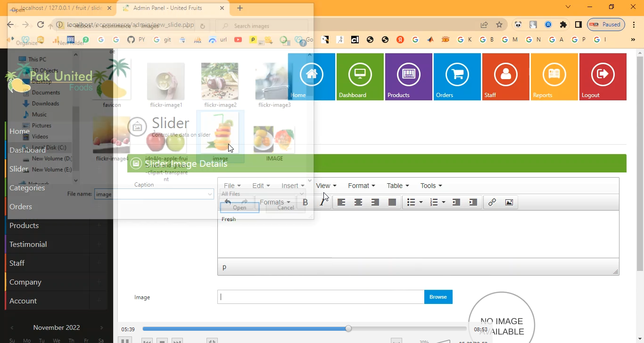Insert link using chain icon
Viewport: 644px width, 343px height.
coord(492,202)
